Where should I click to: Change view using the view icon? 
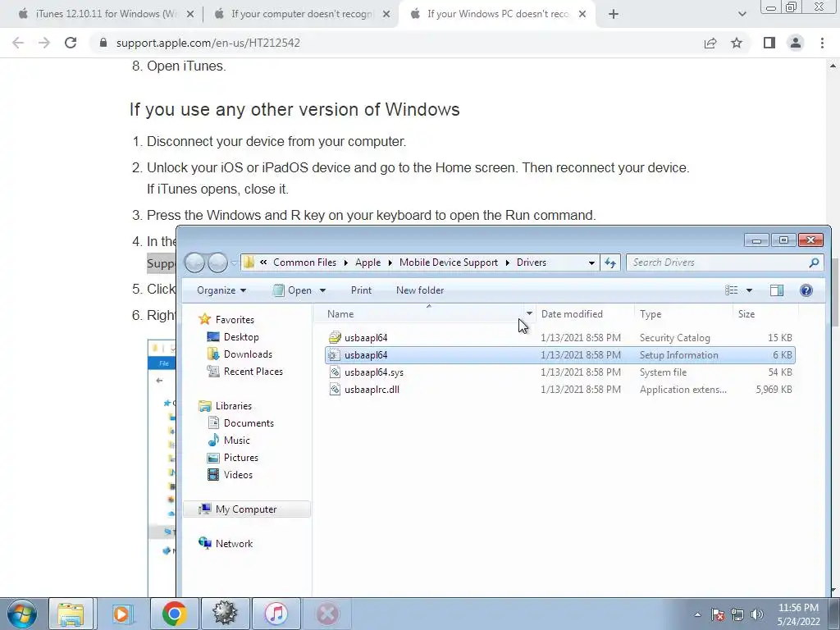[x=731, y=290]
